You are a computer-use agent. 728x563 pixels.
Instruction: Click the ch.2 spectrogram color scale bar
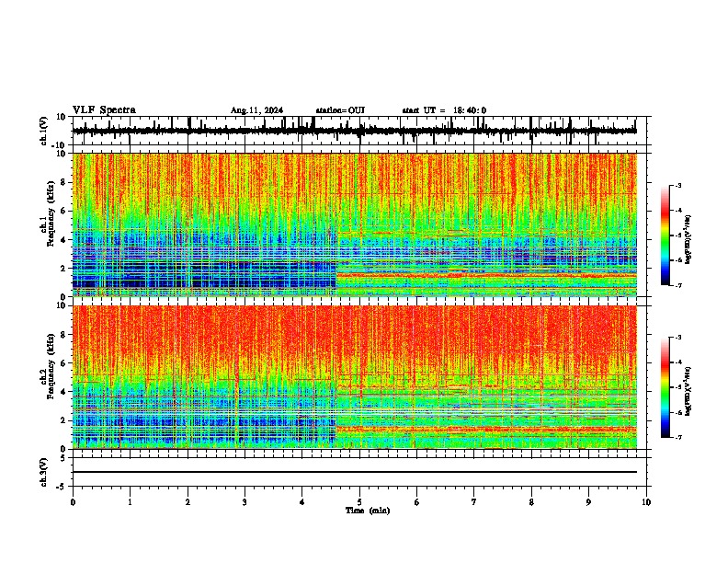[665, 387]
